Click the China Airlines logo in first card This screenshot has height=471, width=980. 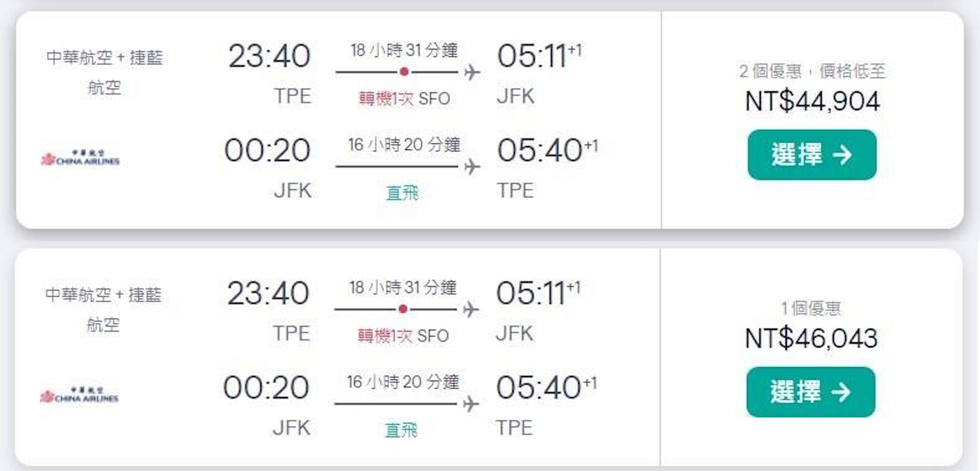click(x=80, y=157)
